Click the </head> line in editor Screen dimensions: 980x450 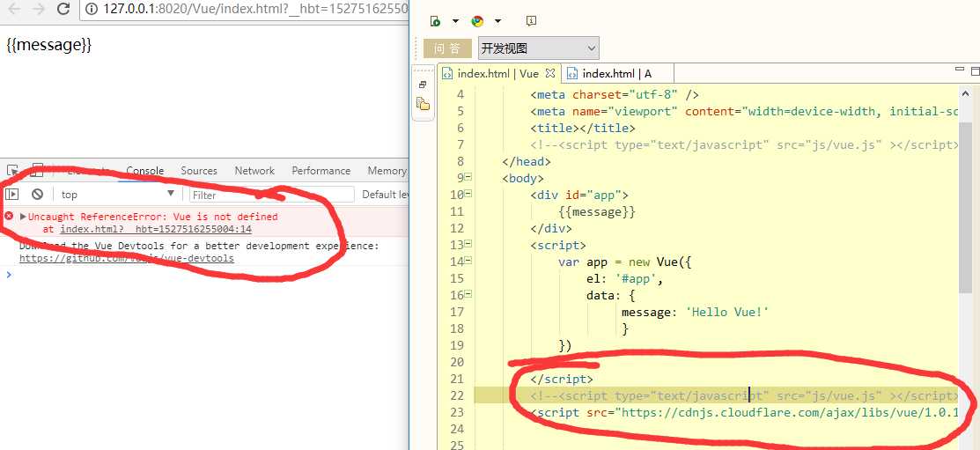point(527,162)
